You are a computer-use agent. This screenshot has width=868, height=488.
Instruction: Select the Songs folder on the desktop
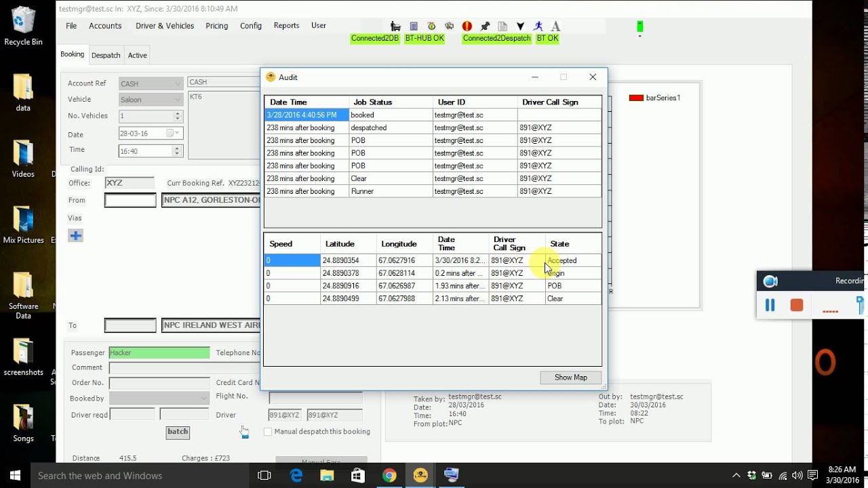point(23,424)
